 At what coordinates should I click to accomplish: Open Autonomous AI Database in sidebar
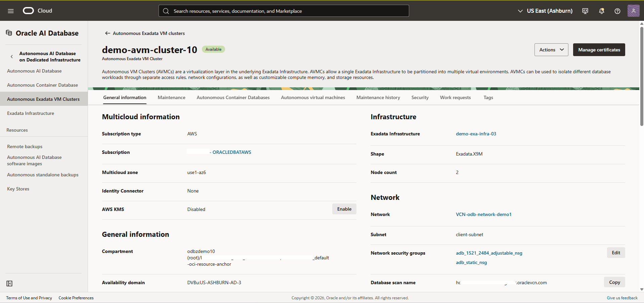point(34,71)
